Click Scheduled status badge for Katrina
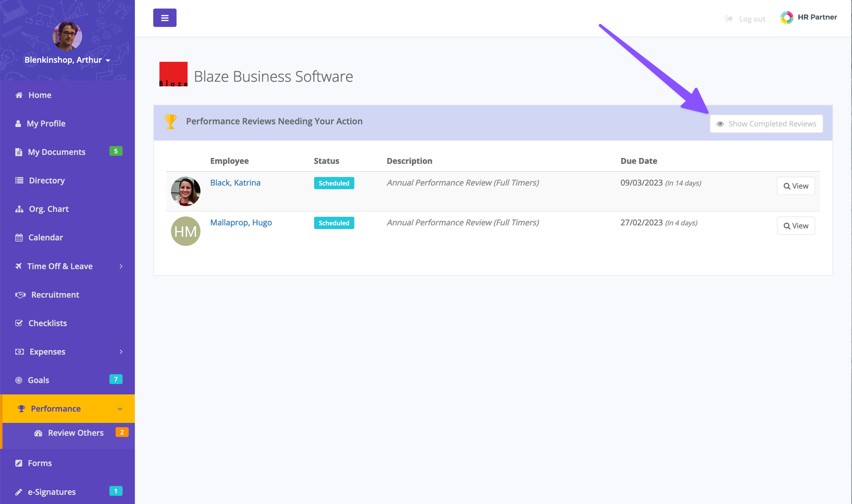This screenshot has height=504, width=852. [334, 183]
